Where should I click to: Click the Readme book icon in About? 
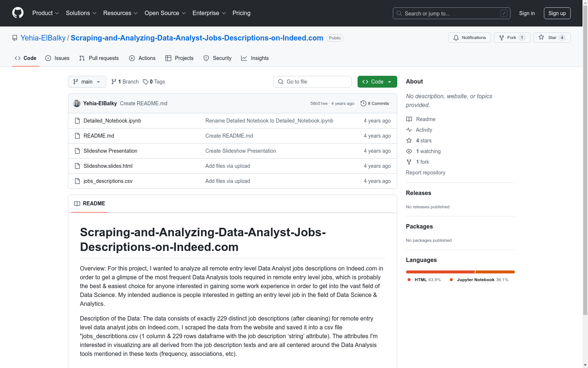pos(409,119)
